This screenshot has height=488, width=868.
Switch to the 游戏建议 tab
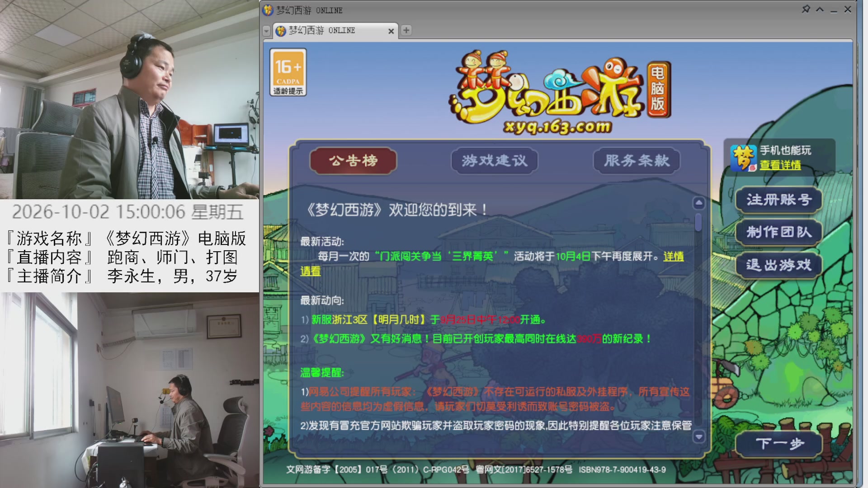pyautogui.click(x=495, y=161)
